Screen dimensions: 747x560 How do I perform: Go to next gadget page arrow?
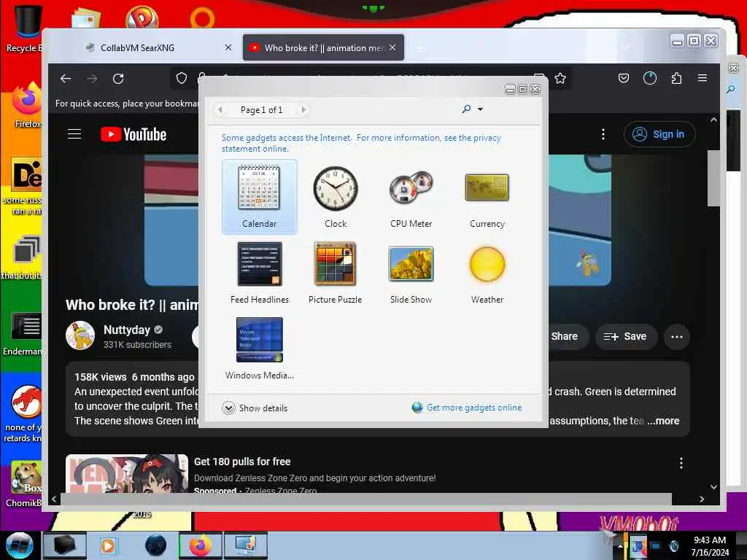(x=303, y=110)
